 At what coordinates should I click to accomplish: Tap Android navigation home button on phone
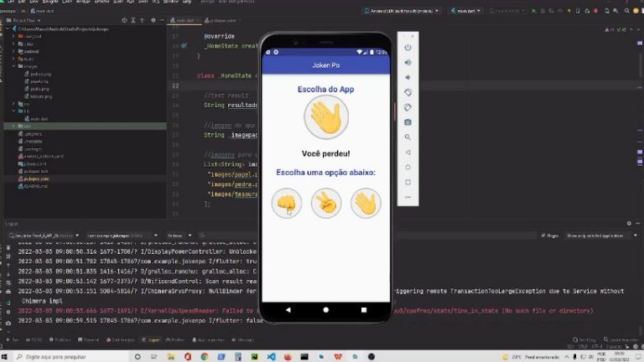pyautogui.click(x=325, y=310)
